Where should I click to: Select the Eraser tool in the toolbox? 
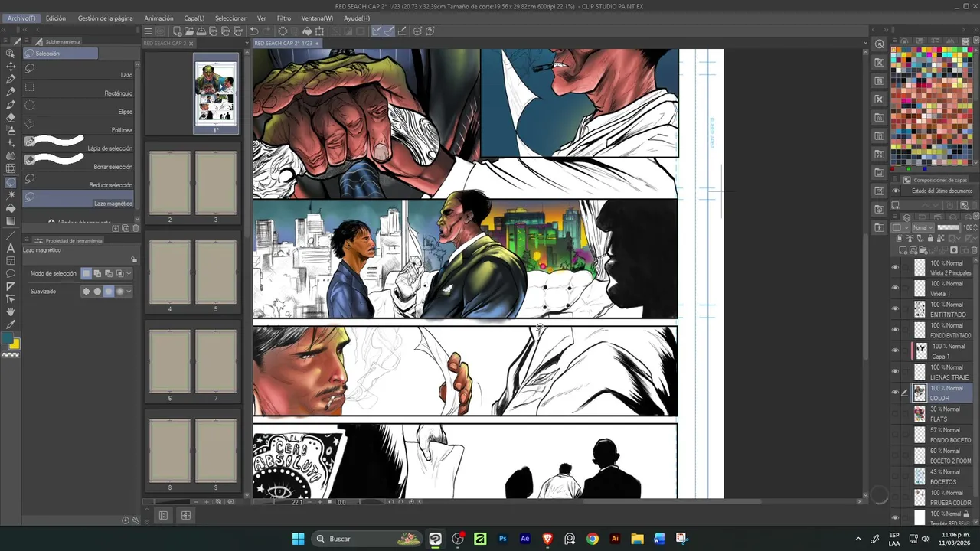pyautogui.click(x=11, y=117)
